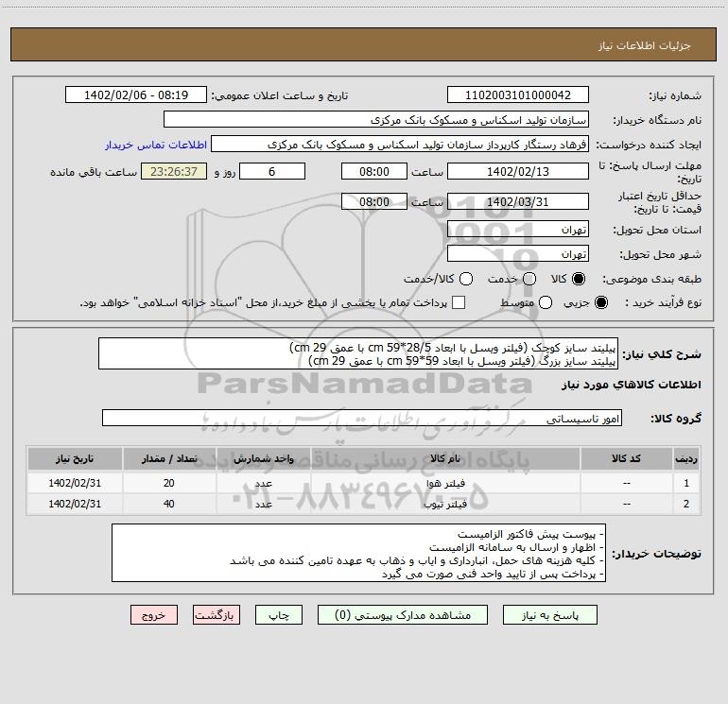Click the پاسخ به نیاز button

[x=549, y=615]
